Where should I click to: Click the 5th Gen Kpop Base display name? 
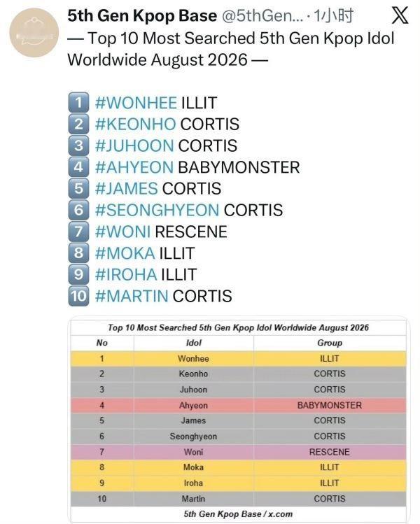(x=142, y=15)
